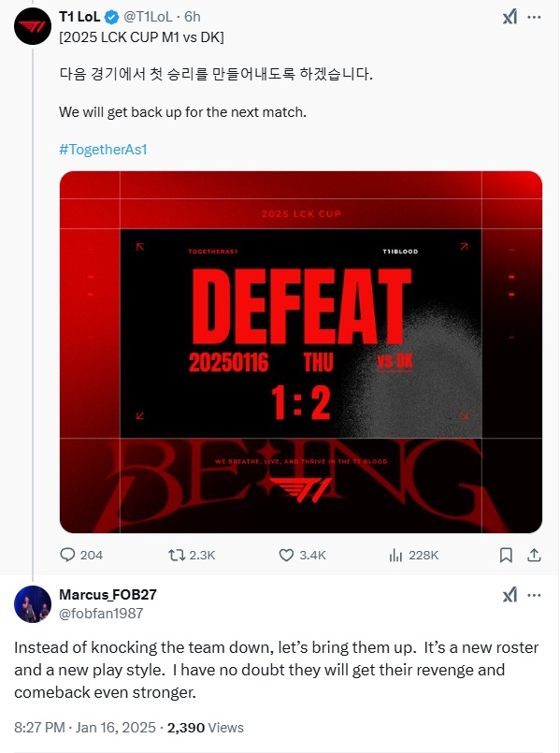Open the more options menu on T1's tweet
Screen dimensions: 560x753
(x=536, y=17)
